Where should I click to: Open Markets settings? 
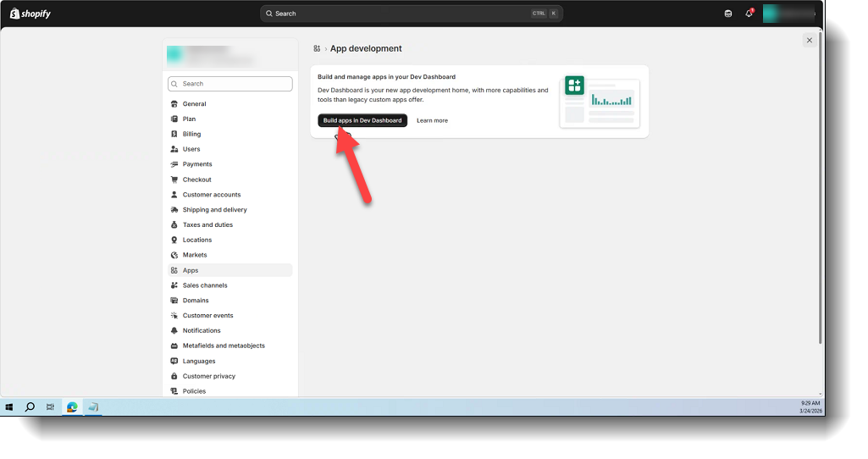(x=230, y=255)
